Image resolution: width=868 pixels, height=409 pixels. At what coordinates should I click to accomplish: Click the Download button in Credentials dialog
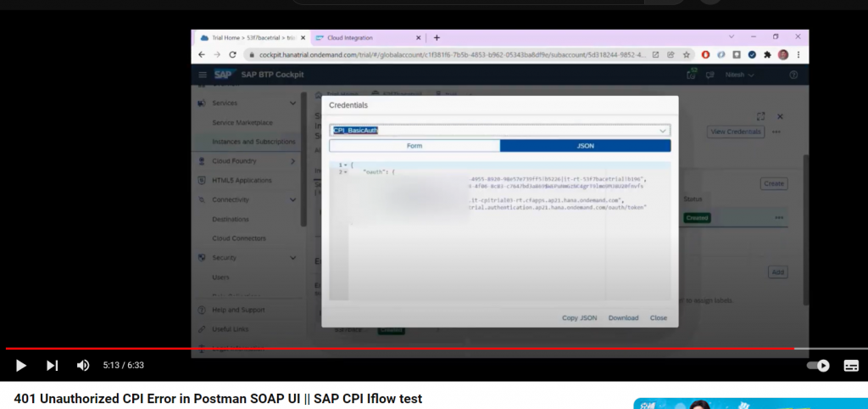[x=623, y=317]
